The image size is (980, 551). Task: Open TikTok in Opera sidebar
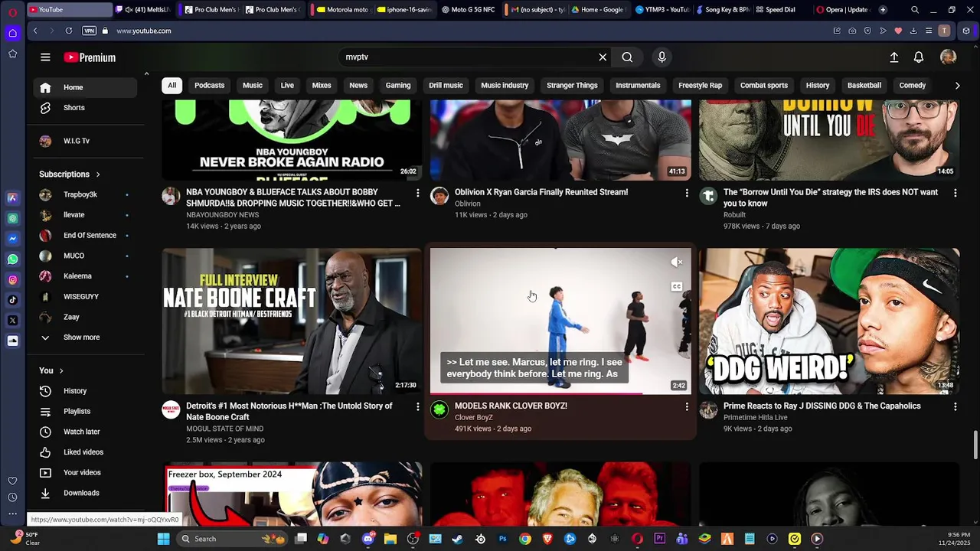[x=13, y=300]
